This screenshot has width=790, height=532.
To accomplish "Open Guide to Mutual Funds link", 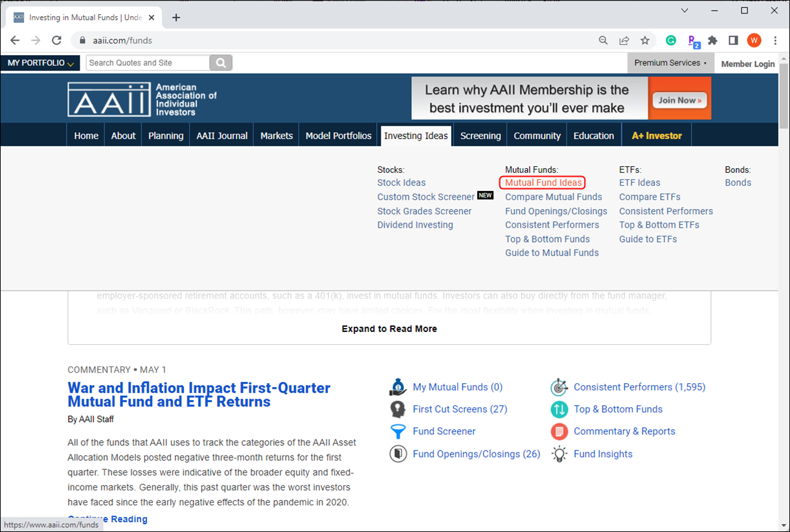I will coord(552,252).
